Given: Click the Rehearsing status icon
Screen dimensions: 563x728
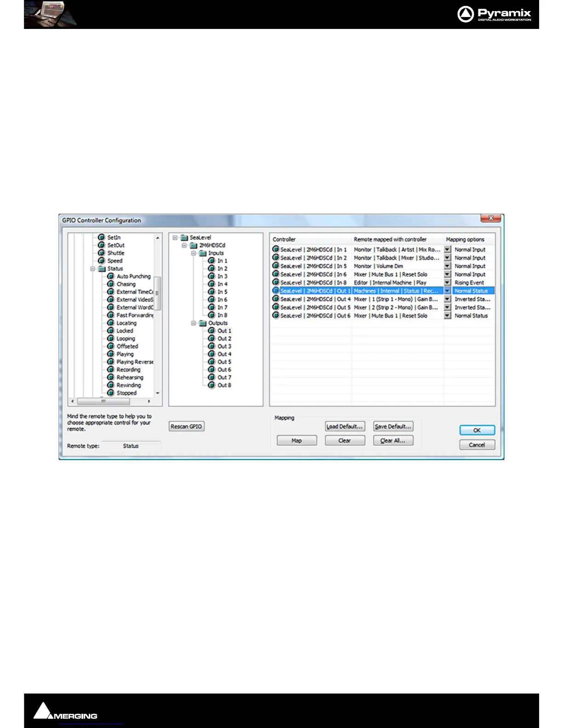Looking at the screenshot, I should (x=111, y=377).
